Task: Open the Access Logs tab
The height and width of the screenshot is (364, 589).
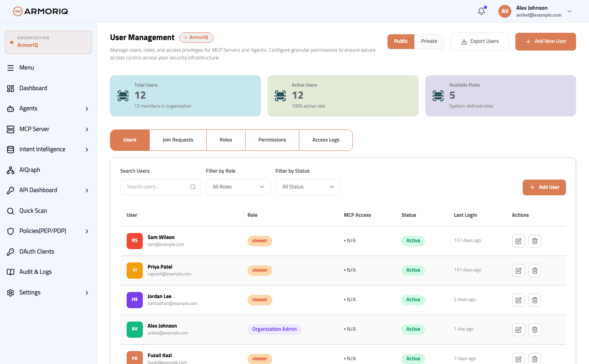Action: [x=326, y=140]
